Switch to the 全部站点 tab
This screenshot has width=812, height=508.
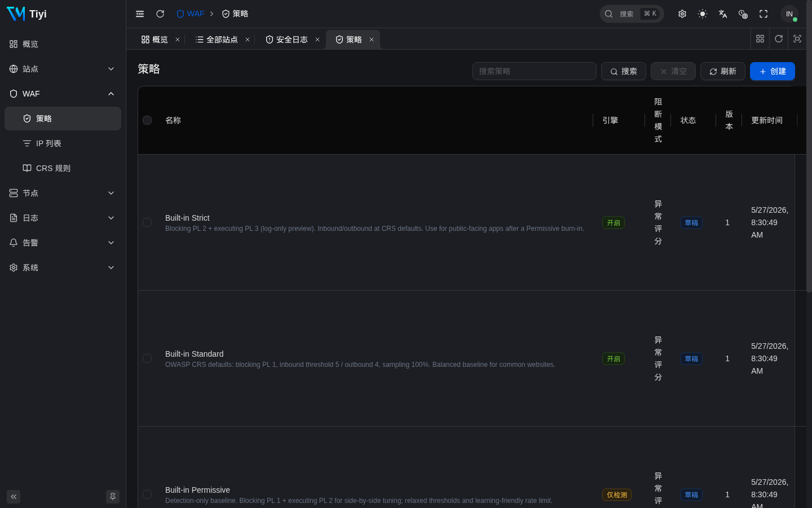(x=217, y=40)
